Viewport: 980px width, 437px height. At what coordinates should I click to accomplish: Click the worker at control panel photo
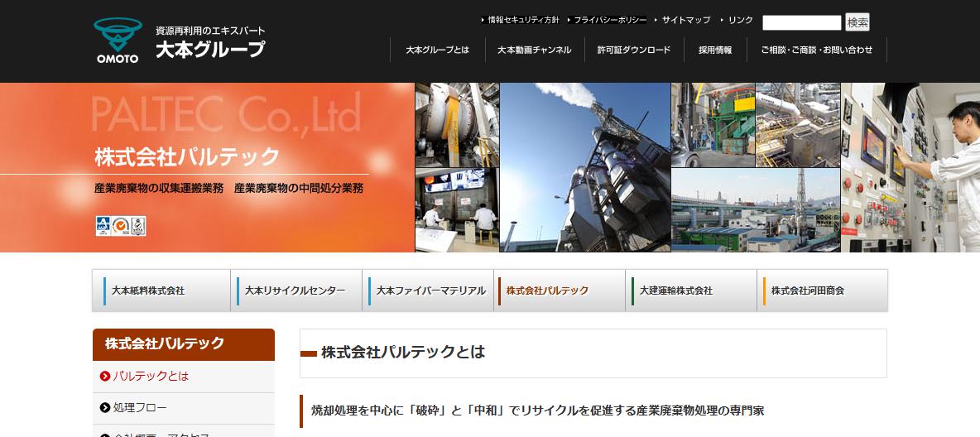pos(910,167)
